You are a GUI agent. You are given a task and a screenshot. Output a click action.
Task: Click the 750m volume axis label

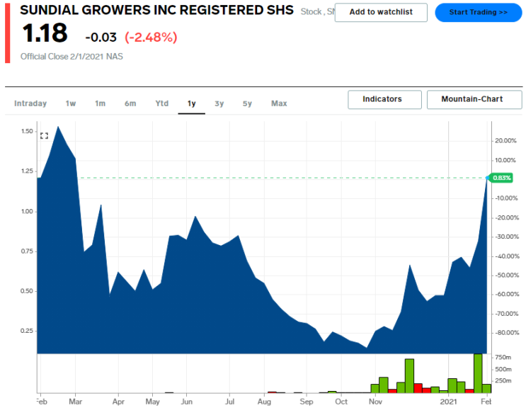pos(503,357)
